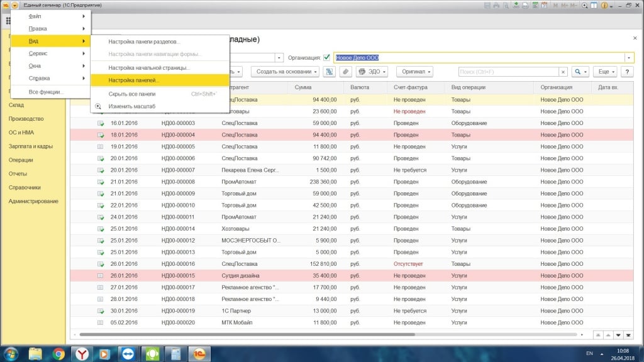This screenshot has width=644, height=362.
Task: Open the document structure icon left of paperclip
Action: [x=329, y=72]
